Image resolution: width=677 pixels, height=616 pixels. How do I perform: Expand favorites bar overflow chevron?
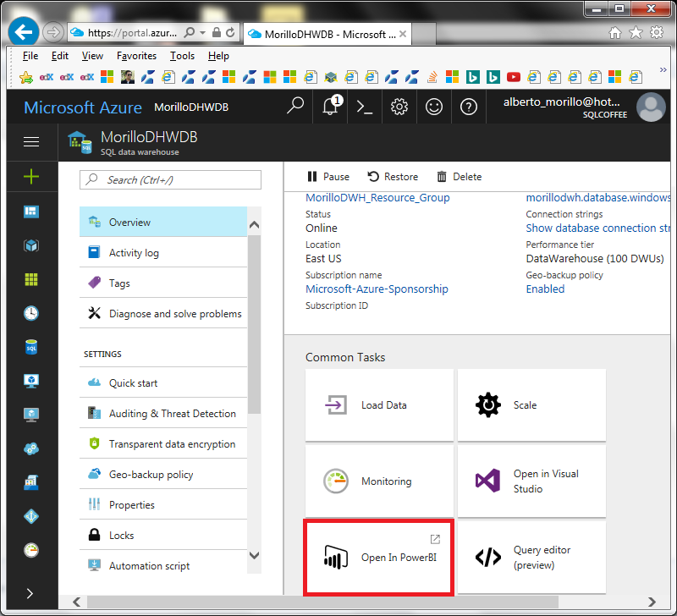[663, 69]
